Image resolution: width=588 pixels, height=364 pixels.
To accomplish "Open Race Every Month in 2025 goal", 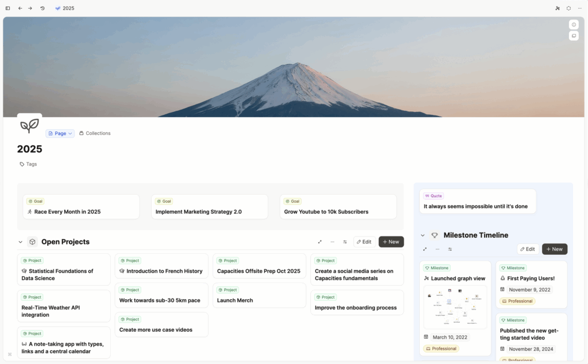I will click(x=67, y=212).
